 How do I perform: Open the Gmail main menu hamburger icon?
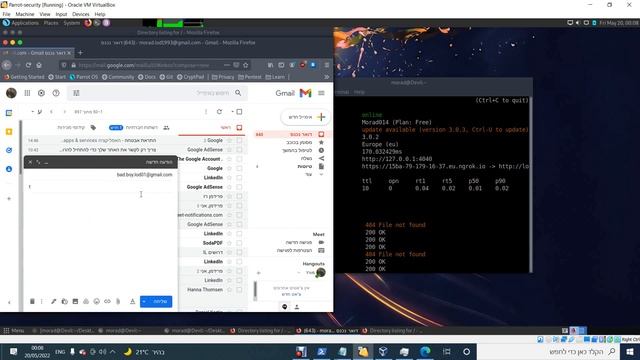[321, 93]
